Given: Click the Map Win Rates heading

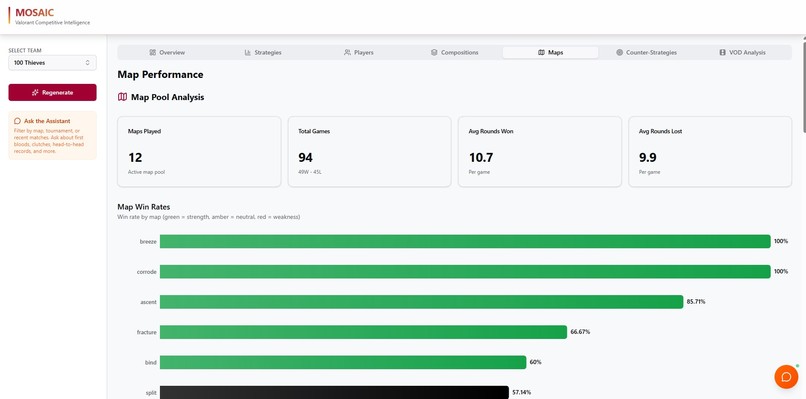Looking at the screenshot, I should (x=144, y=207).
